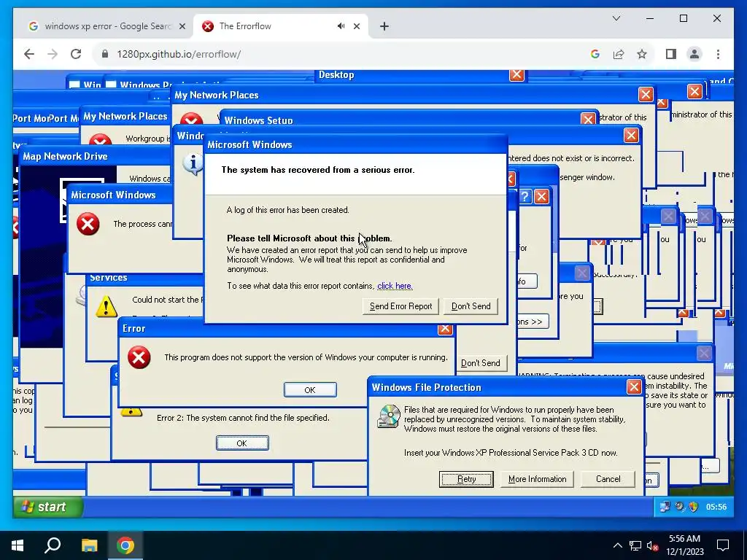
Task: Click the red error icon in Error dialog
Action: [x=139, y=357]
